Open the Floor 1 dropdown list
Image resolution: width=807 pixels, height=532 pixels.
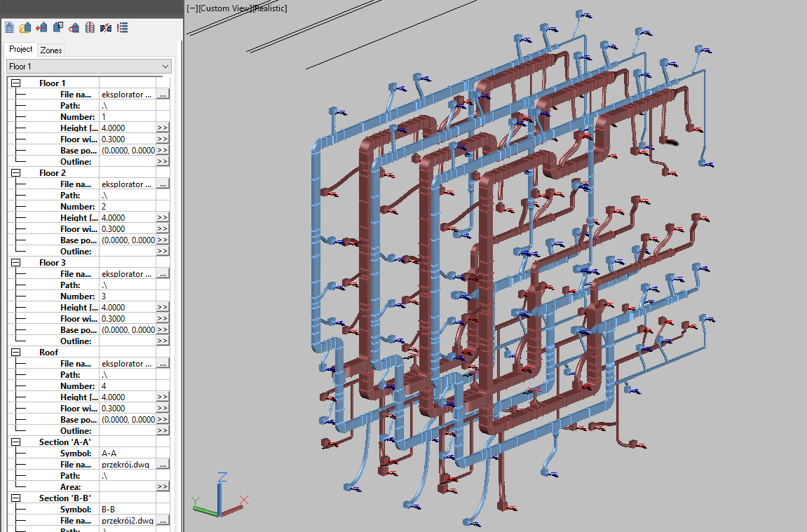(165, 67)
